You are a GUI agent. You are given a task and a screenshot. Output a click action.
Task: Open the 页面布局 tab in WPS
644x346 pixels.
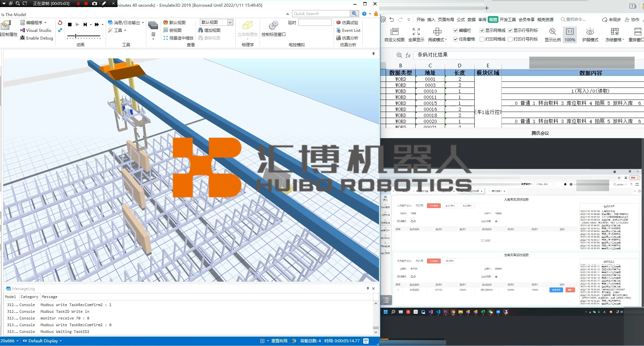(x=446, y=19)
